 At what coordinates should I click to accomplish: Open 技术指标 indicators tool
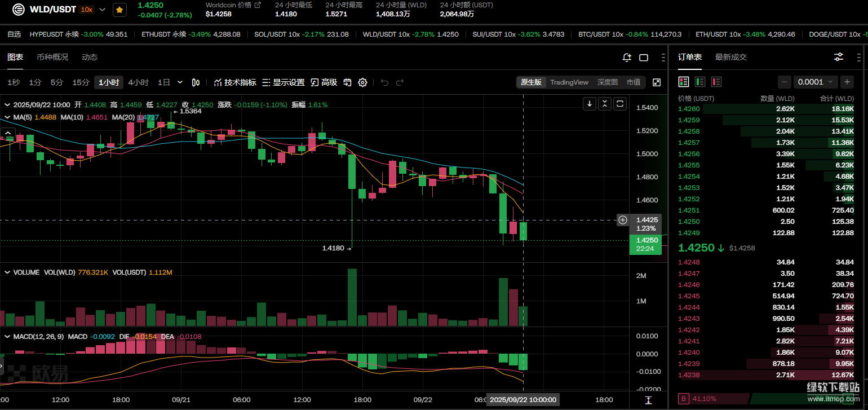234,82
